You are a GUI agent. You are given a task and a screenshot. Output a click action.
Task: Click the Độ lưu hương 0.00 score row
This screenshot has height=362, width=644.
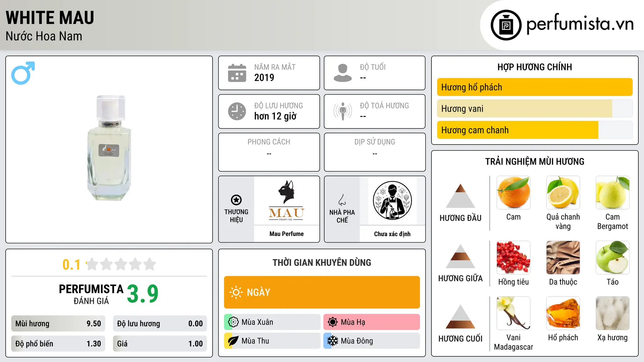[160, 324]
